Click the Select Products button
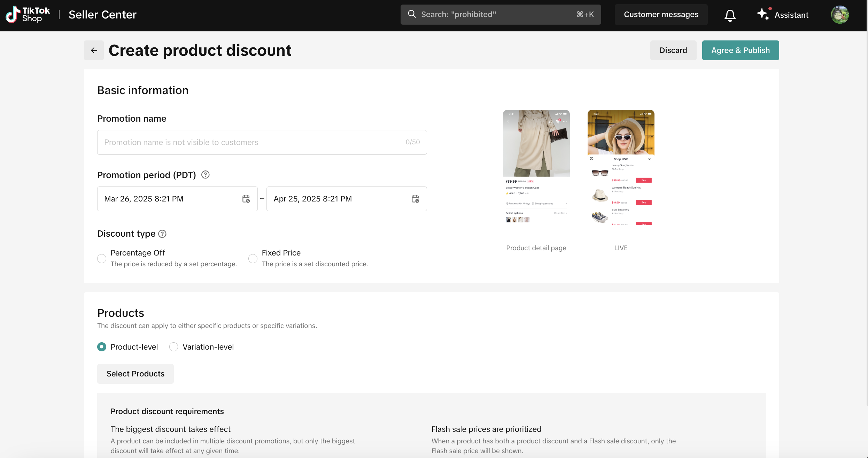This screenshot has height=458, width=868. click(x=135, y=374)
